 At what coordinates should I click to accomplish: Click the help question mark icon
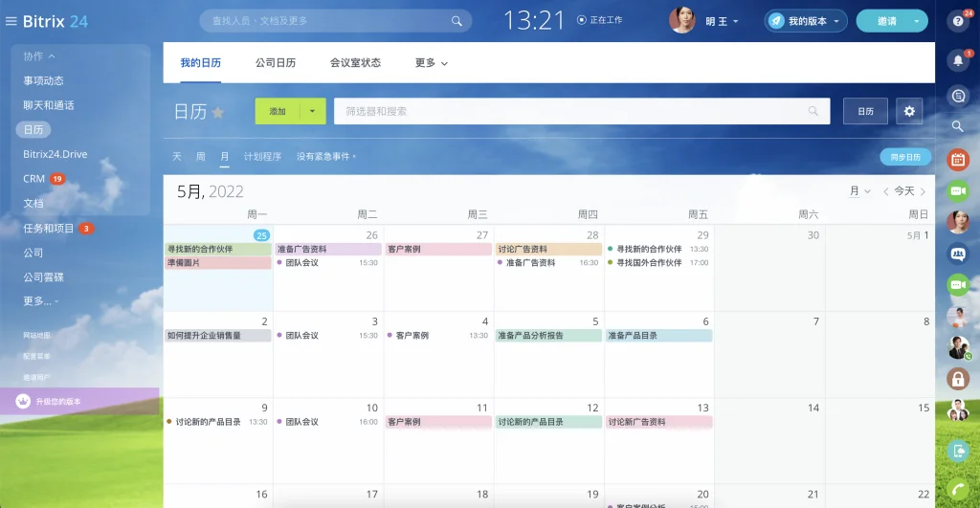(x=957, y=21)
